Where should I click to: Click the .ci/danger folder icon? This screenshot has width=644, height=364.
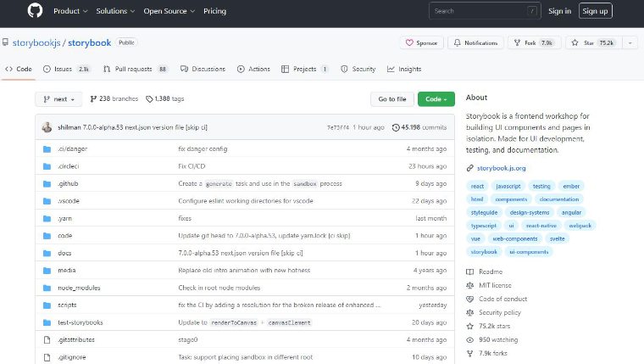click(x=47, y=148)
